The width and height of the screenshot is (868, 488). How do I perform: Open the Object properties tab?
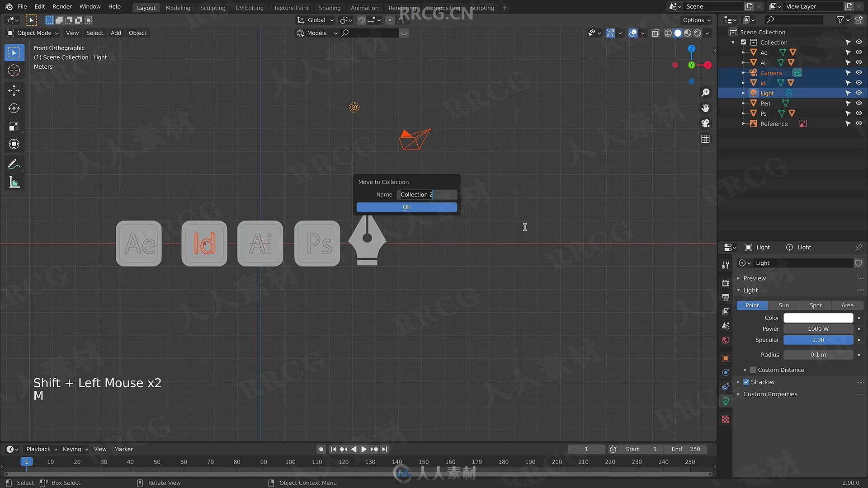726,358
